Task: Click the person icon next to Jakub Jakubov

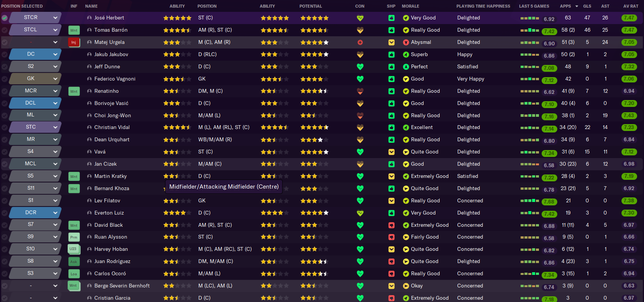Action: pyautogui.click(x=89, y=55)
